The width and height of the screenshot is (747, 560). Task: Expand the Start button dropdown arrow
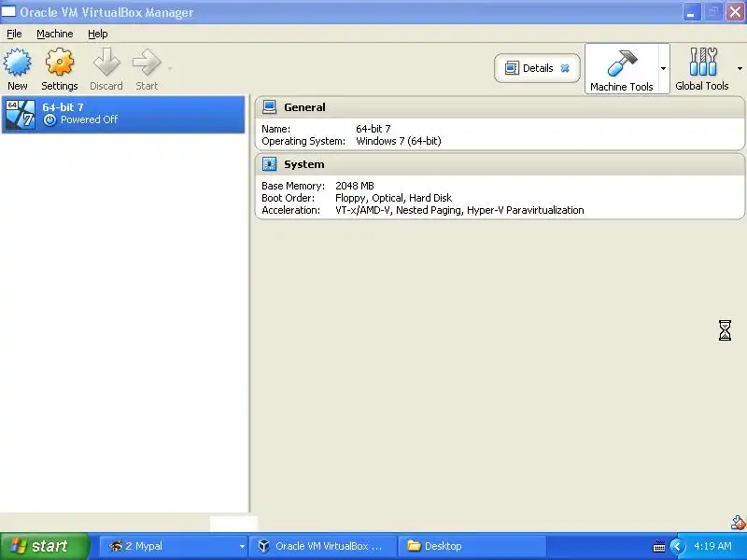pos(170,68)
